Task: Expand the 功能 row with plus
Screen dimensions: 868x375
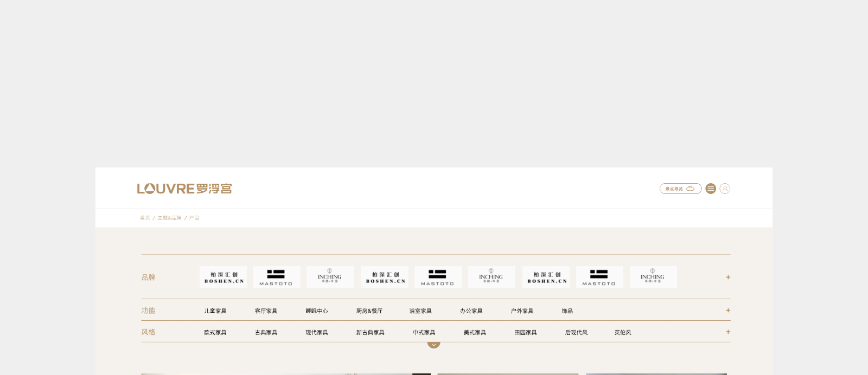Action: [x=728, y=311]
